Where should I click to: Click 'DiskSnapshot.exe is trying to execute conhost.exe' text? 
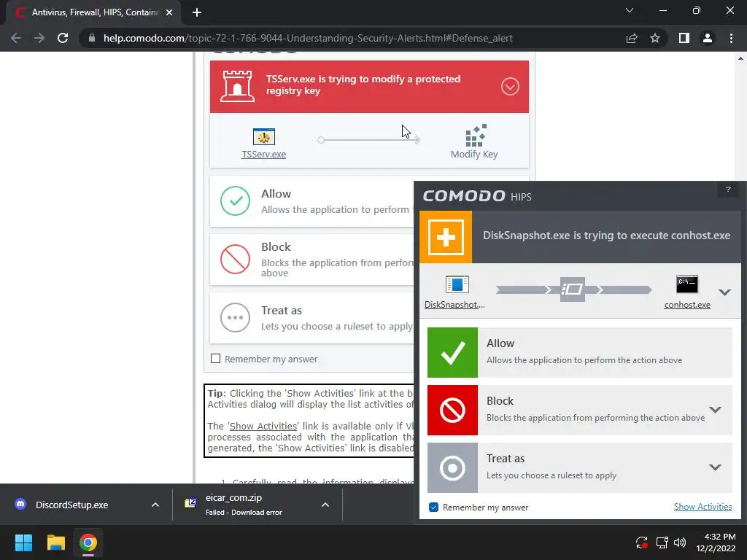606,236
